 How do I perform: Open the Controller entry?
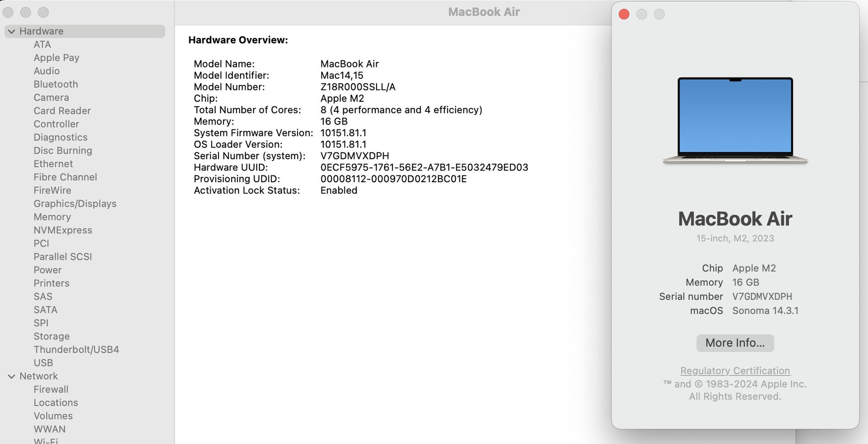point(56,124)
